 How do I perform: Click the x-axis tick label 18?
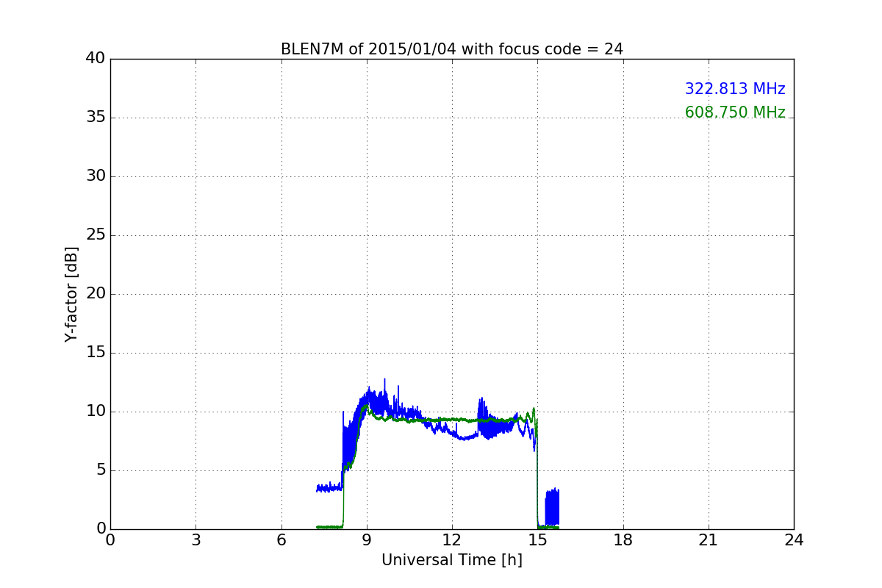coord(623,540)
